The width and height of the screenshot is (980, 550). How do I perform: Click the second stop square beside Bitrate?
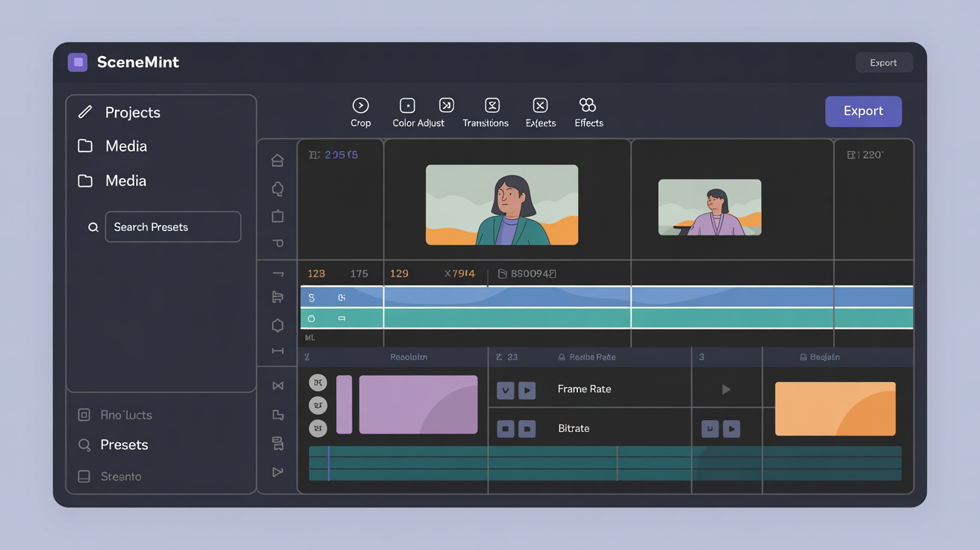pos(527,429)
